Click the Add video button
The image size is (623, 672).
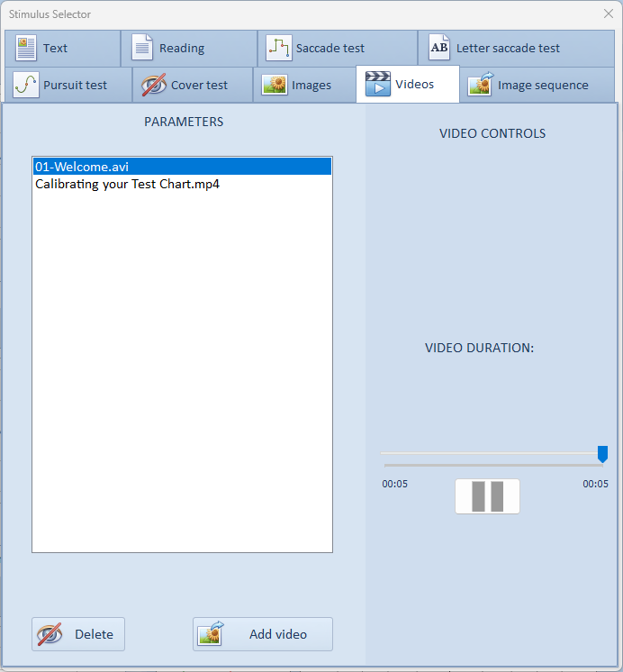coord(263,634)
